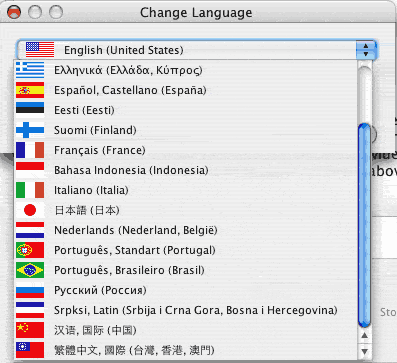Click the United States flag in combo box
The image size is (397, 363).
[x=40, y=50]
